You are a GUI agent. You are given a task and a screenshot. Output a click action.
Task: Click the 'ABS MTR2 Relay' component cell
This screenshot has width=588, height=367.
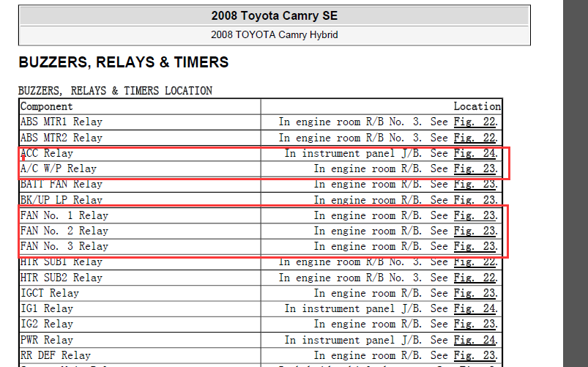(x=140, y=138)
